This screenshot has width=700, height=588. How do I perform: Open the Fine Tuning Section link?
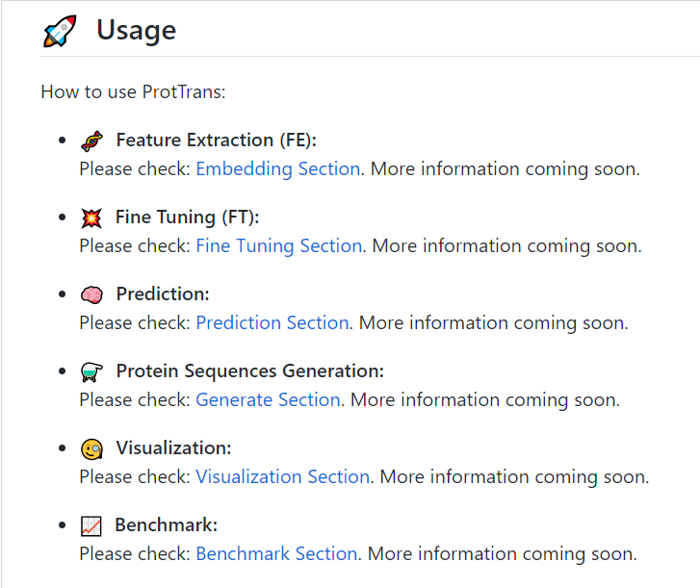point(279,245)
